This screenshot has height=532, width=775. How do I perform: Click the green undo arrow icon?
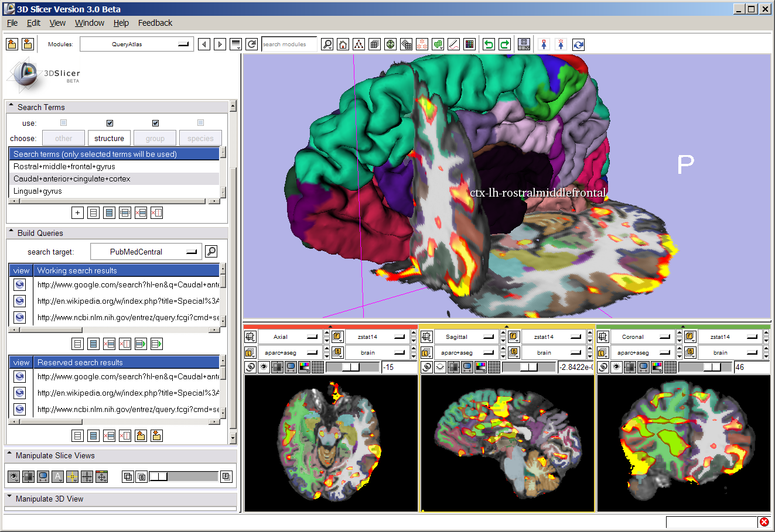(489, 44)
